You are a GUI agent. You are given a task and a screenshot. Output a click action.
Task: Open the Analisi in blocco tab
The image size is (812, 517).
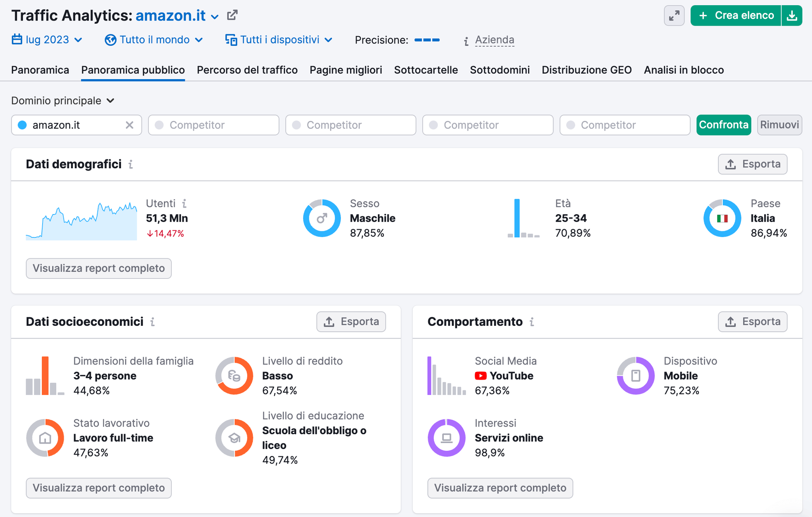point(684,70)
